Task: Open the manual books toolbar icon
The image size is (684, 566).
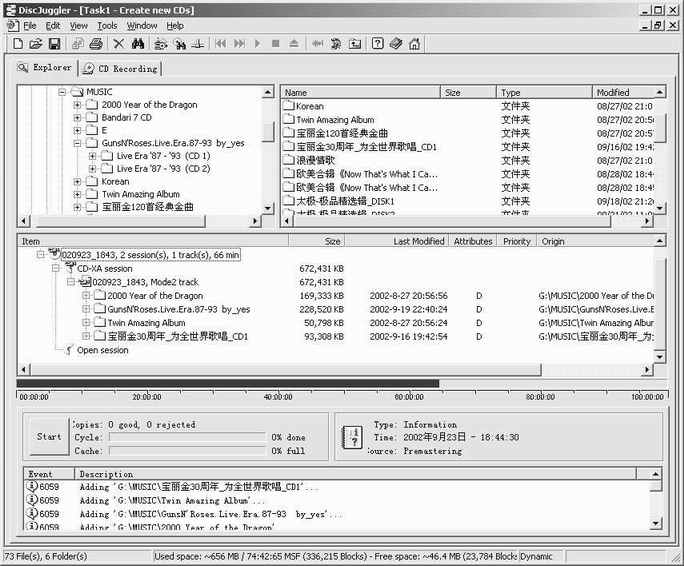Action: [396, 44]
